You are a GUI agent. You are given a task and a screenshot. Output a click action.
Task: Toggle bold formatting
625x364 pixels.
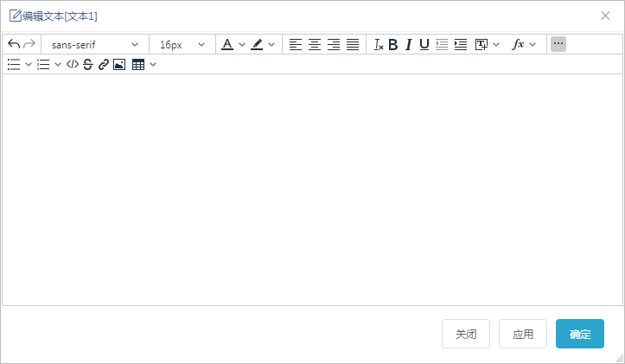pyautogui.click(x=393, y=44)
